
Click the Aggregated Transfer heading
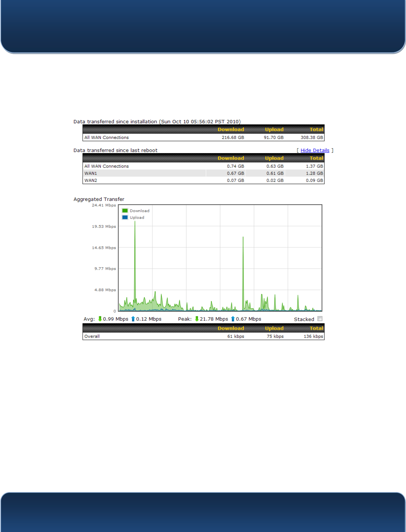click(x=99, y=199)
